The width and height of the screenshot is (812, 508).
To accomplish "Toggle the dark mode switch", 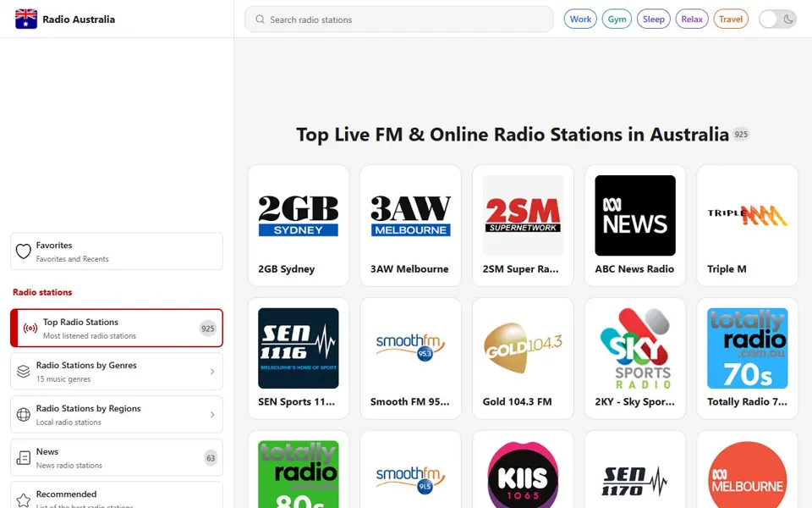I will click(777, 19).
